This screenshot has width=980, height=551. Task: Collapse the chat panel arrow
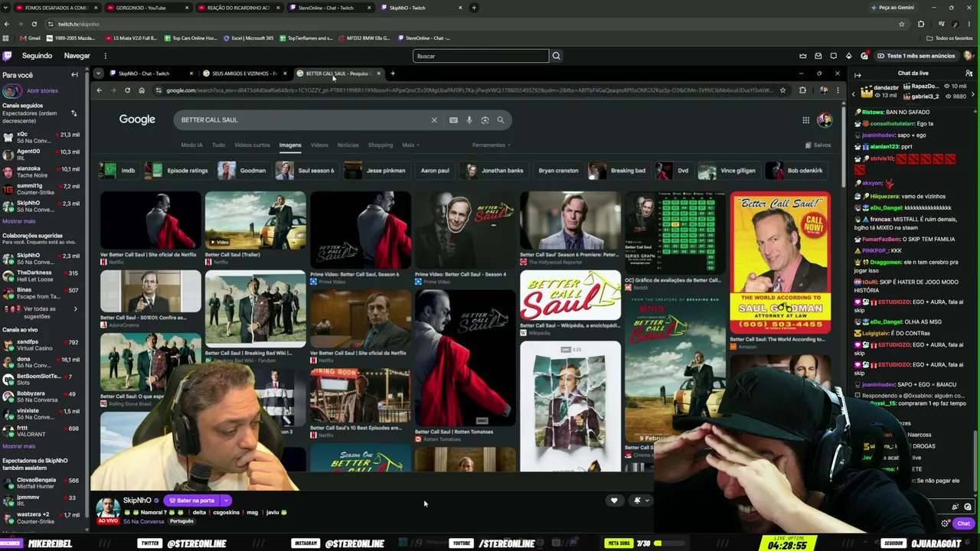857,74
